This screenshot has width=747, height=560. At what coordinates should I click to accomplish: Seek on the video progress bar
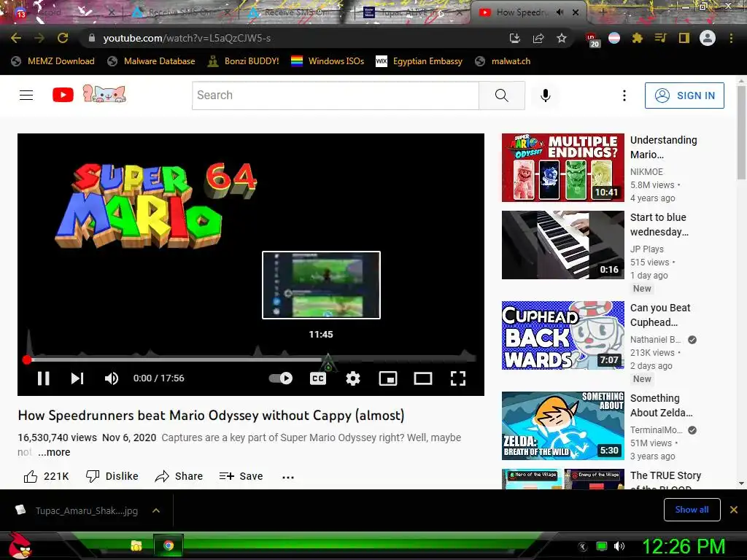pyautogui.click(x=251, y=359)
